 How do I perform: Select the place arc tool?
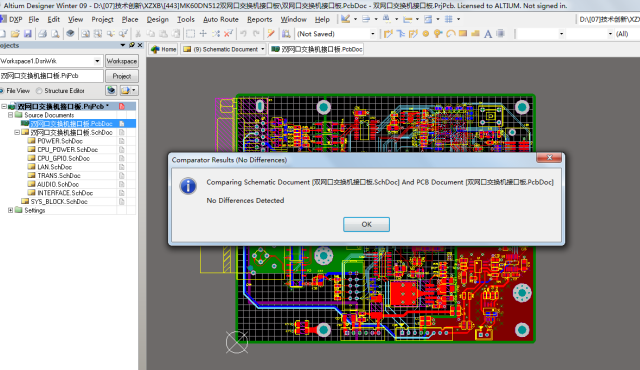(x=451, y=34)
